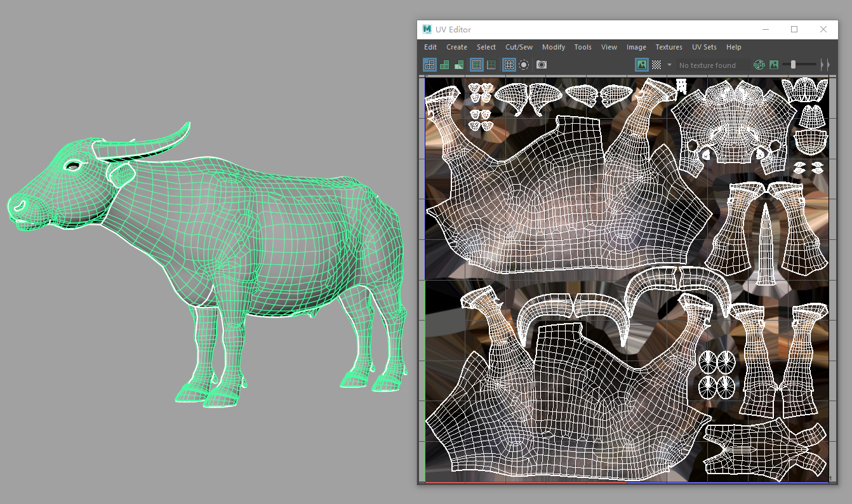
Task: Toggle the UV grid display icon
Action: tap(509, 65)
